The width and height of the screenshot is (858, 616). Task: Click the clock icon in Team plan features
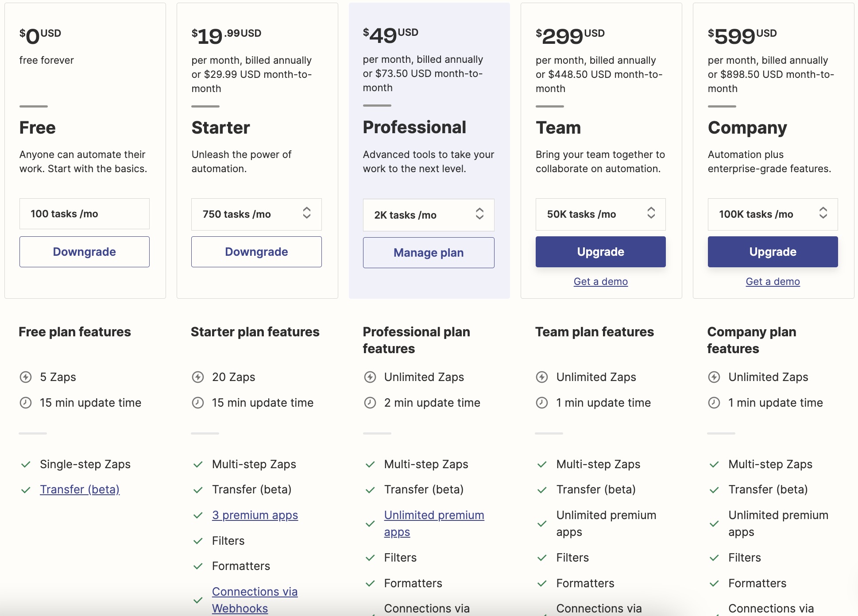(542, 403)
